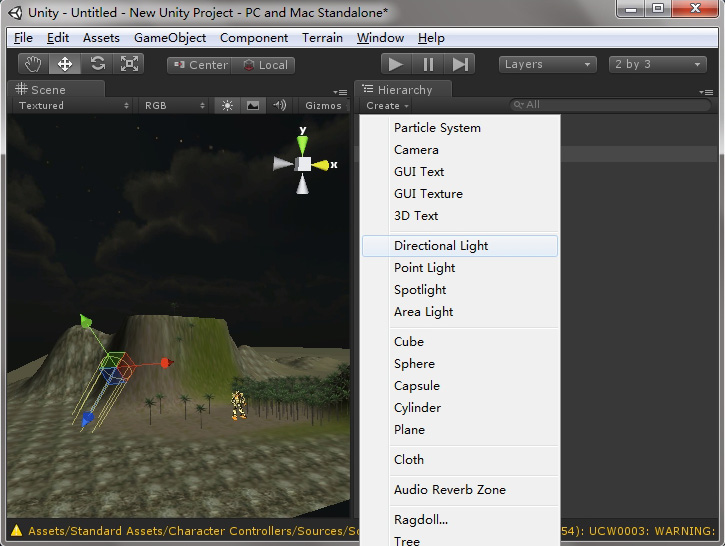This screenshot has height=546, width=725.
Task: Toggle scene audio speaker icon
Action: [x=279, y=105]
